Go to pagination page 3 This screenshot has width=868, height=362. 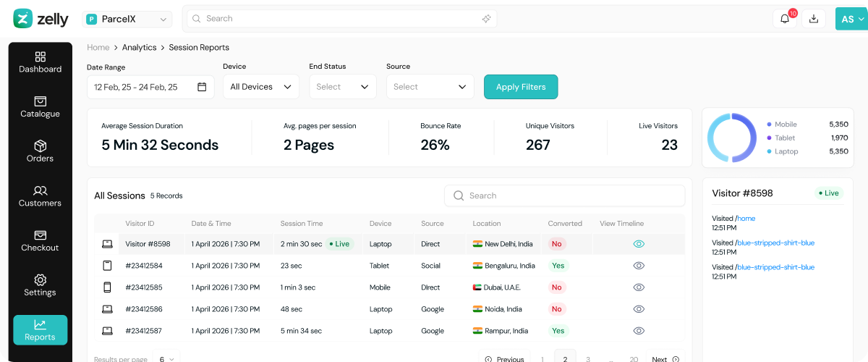[588, 359]
